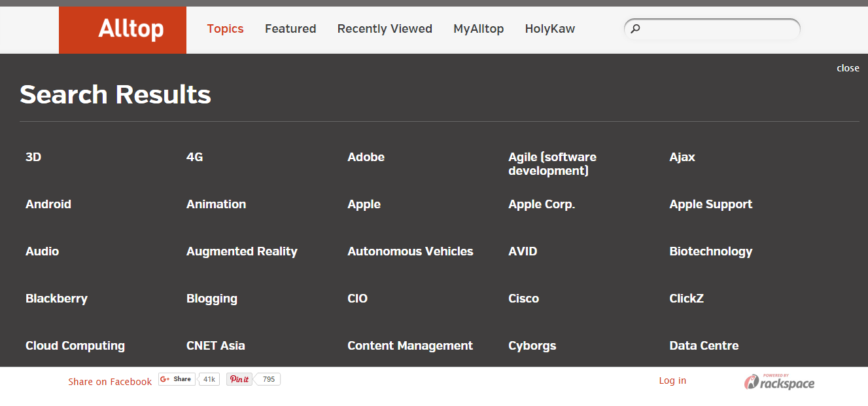Go to the Augmented Reality topic
Viewport: 868px width, 406px height.
(241, 251)
